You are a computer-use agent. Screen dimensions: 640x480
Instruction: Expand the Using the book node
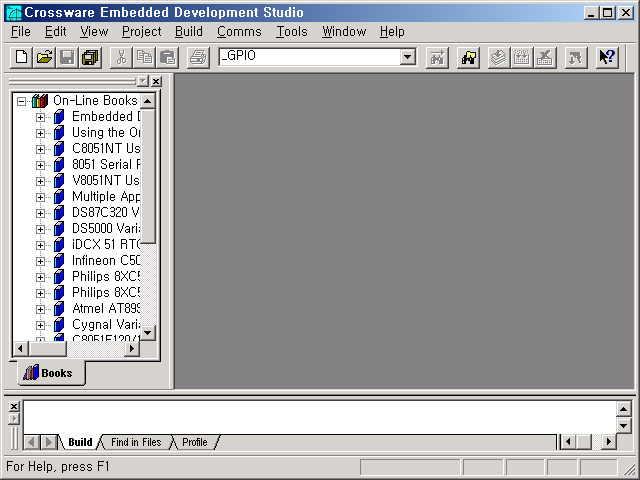[x=40, y=133]
